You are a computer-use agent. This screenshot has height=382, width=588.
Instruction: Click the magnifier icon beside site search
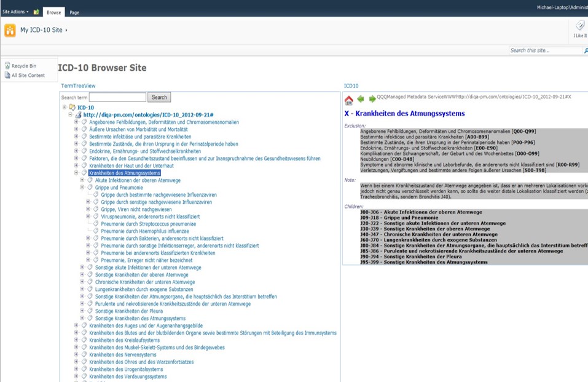point(586,51)
